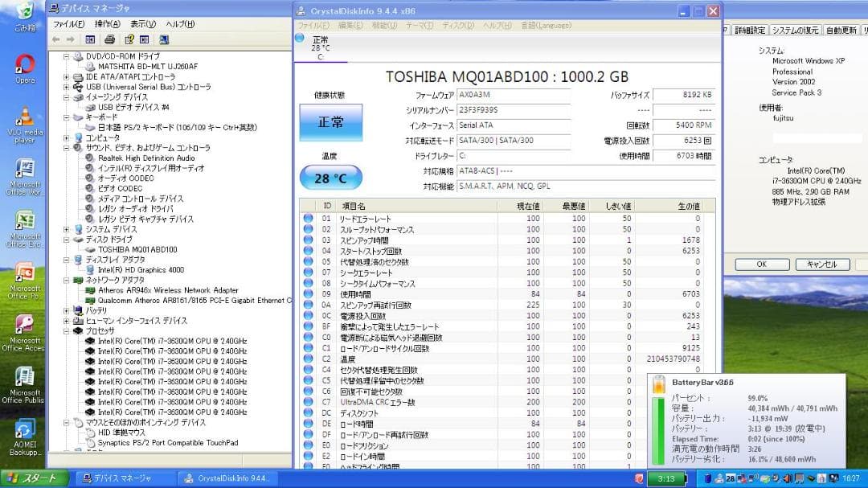Open the 言語(Language) menu in CrystalDiskInfo

coord(546,26)
